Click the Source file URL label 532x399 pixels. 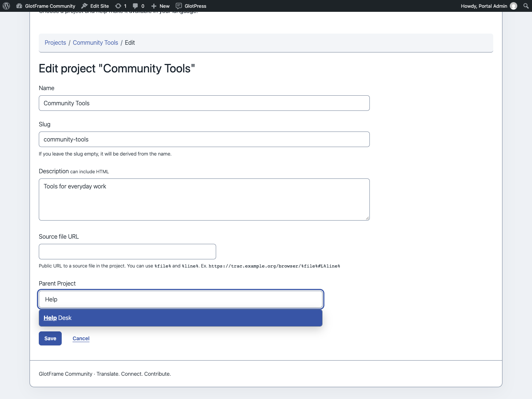(x=59, y=236)
